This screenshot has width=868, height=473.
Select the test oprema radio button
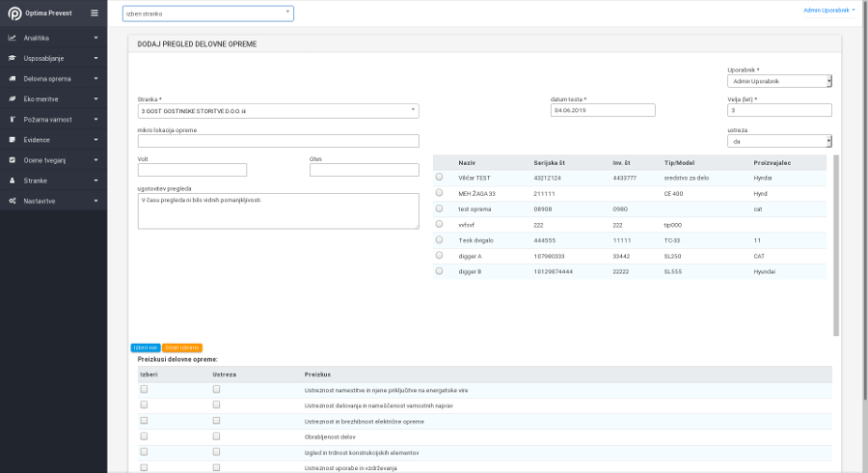pos(439,209)
